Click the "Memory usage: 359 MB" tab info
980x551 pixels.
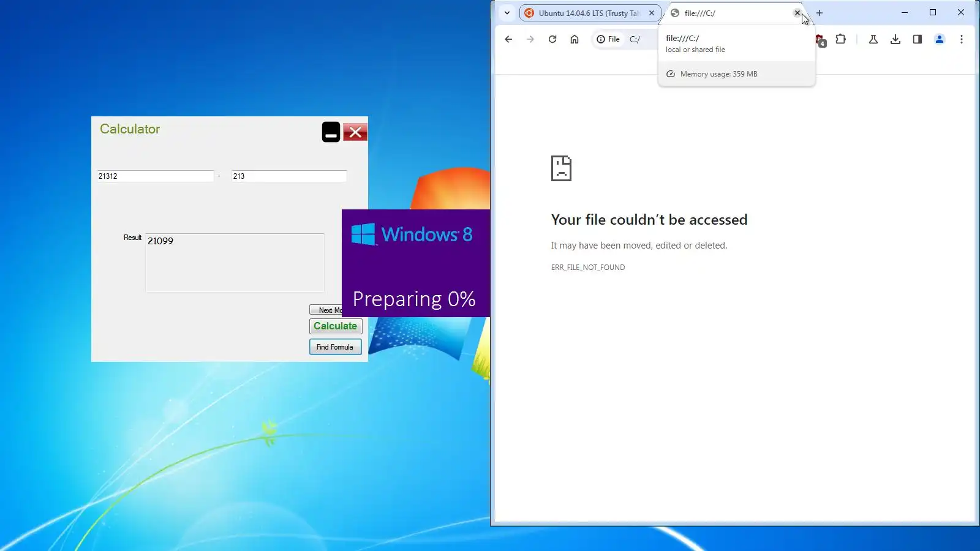[718, 74]
